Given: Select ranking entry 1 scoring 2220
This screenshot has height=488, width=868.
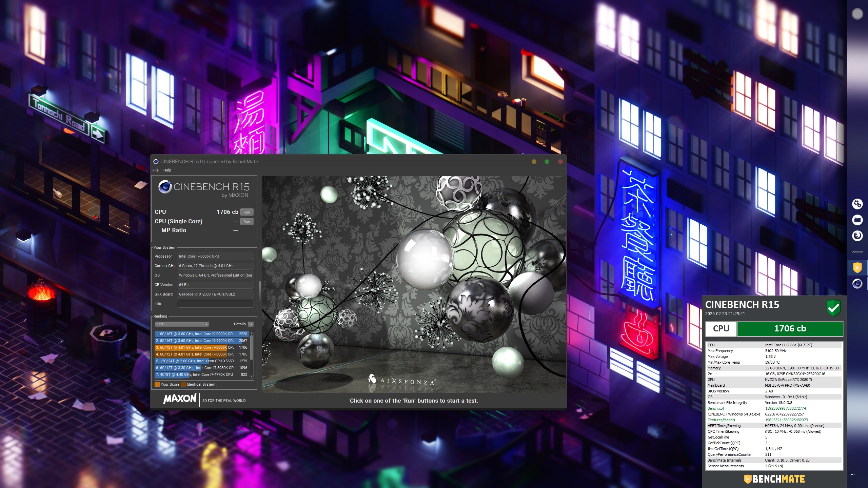Looking at the screenshot, I should [x=202, y=334].
